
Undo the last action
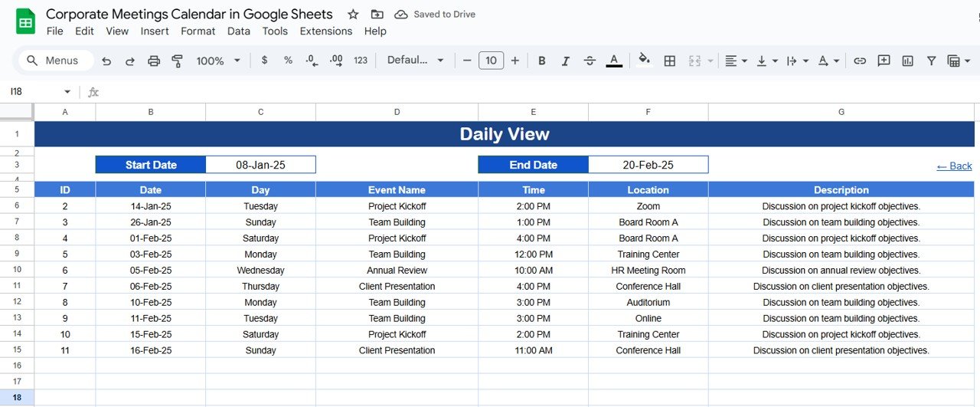(x=106, y=61)
